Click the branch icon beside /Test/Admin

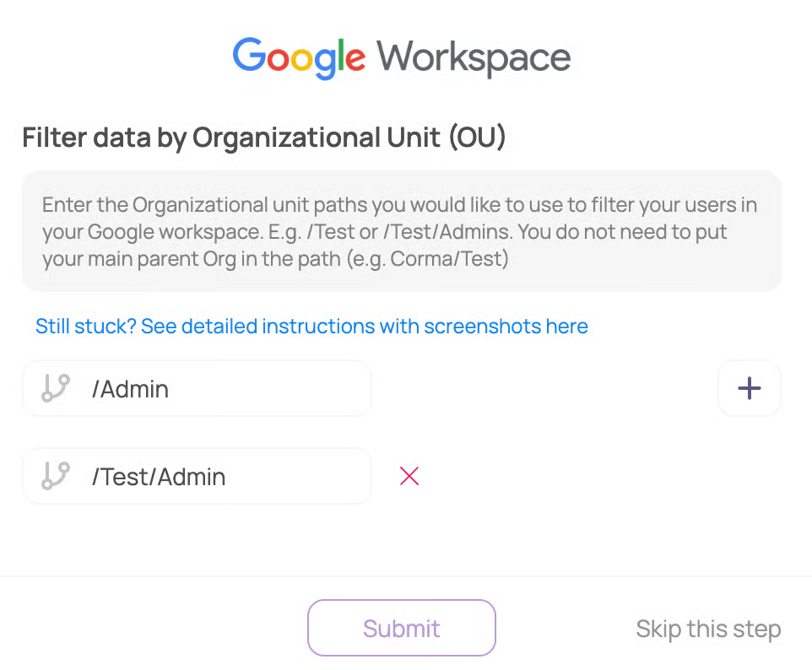[x=55, y=477]
